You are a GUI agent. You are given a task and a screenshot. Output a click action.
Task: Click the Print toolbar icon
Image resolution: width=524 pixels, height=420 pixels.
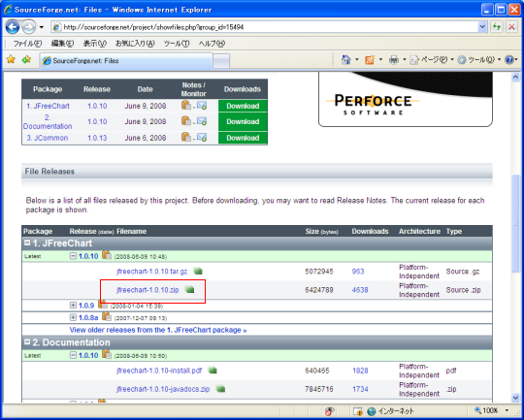pyautogui.click(x=394, y=60)
